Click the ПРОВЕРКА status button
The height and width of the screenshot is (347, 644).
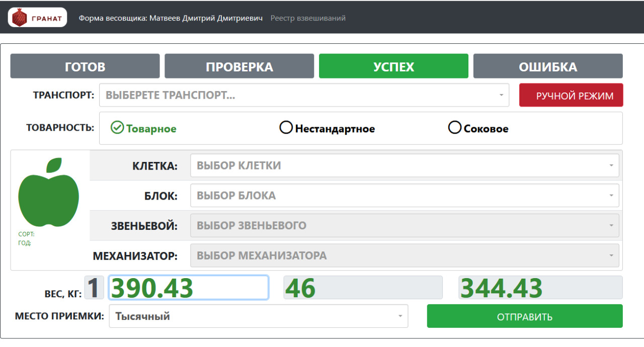pyautogui.click(x=239, y=66)
